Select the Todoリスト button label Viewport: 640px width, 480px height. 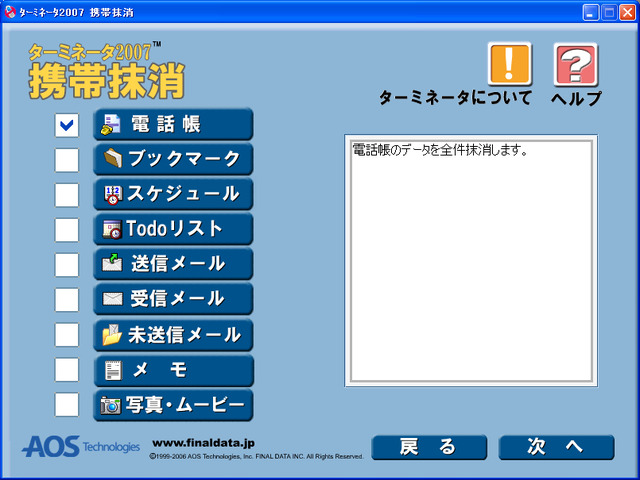coord(174,229)
